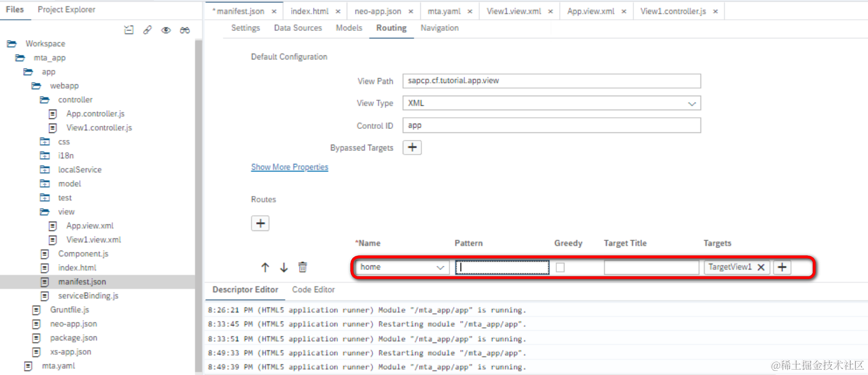
Task: Close the View1.controller.js editor tab
Action: (x=716, y=11)
